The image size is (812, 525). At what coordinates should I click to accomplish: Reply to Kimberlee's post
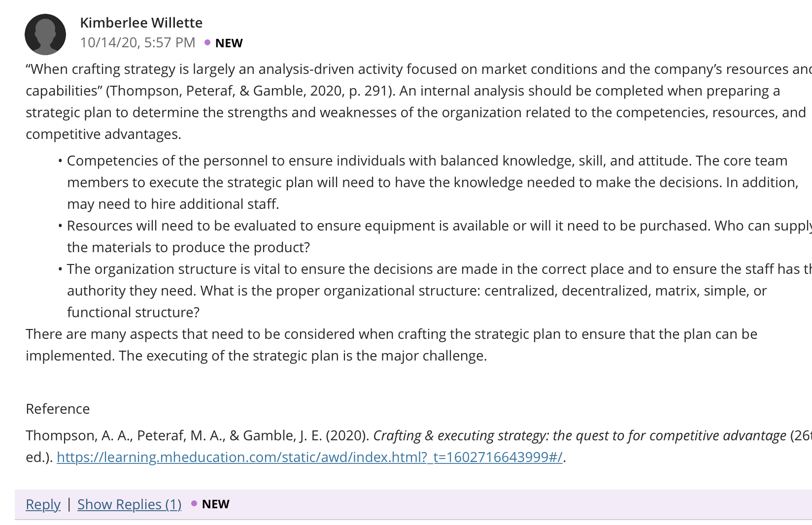(43, 504)
